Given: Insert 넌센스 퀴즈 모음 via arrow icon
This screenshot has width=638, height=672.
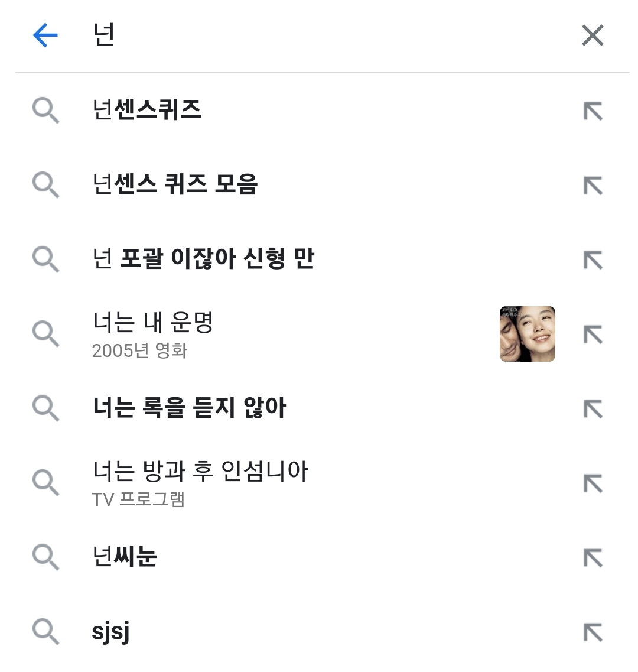Looking at the screenshot, I should (593, 186).
